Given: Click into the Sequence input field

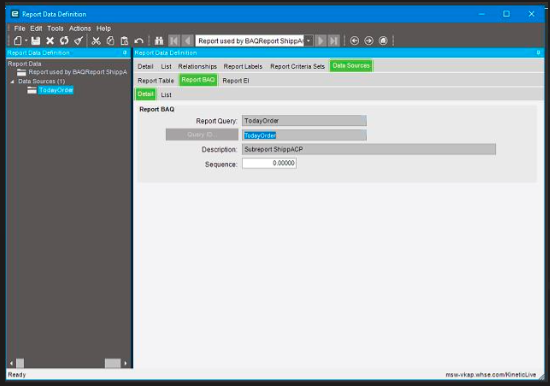Looking at the screenshot, I should point(269,163).
